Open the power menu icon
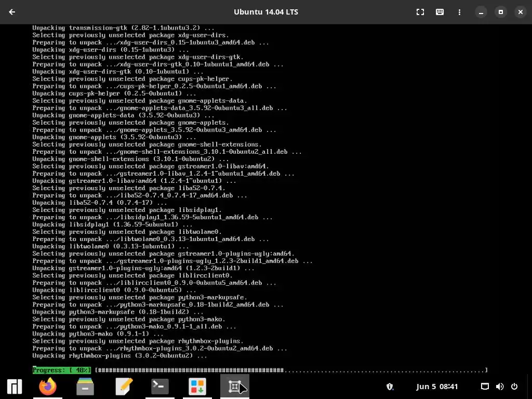Image resolution: width=532 pixels, height=399 pixels. 514,387
